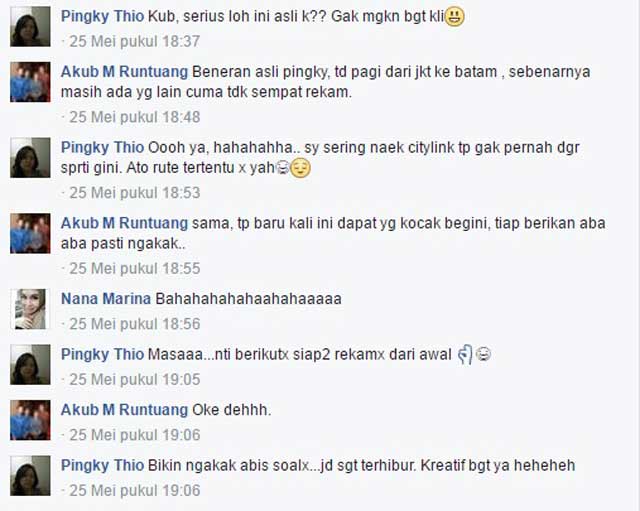Click Pingky Thio's name on "Oooh ya" comment

[x=102, y=147]
